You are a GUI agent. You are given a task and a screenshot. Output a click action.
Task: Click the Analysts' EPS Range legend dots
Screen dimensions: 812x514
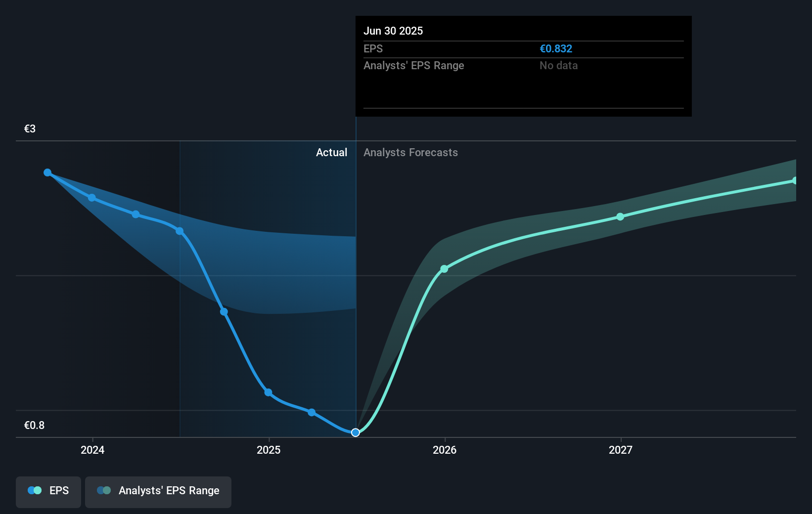pos(104,490)
